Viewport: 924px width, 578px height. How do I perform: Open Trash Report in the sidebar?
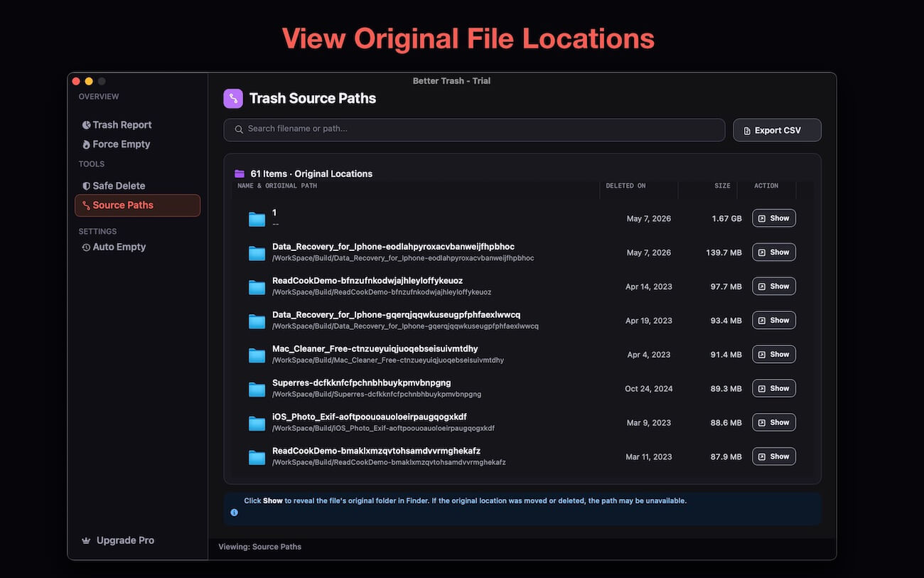(x=137, y=125)
